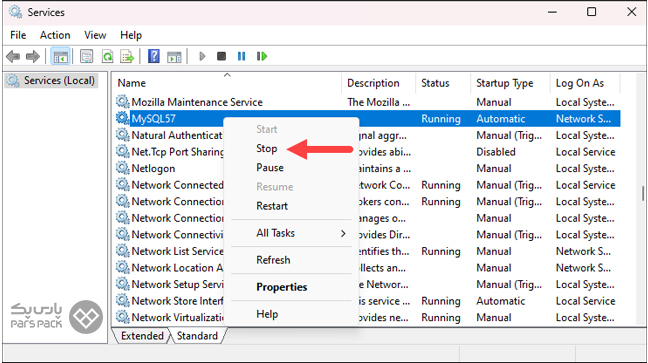
Task: Click the gear icon beside MySQL57
Action: (122, 118)
